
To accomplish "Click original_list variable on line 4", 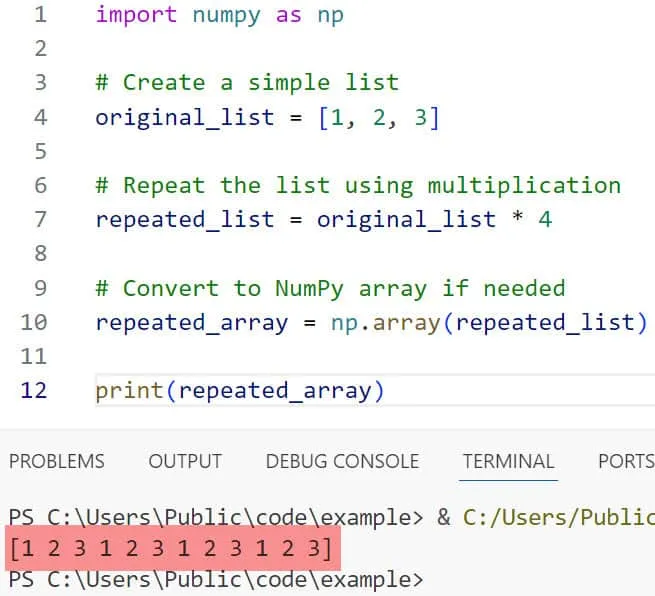I will (x=184, y=117).
